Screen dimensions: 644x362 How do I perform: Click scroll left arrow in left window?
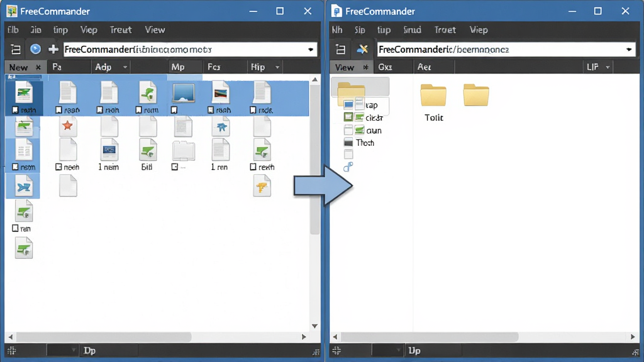click(x=11, y=337)
